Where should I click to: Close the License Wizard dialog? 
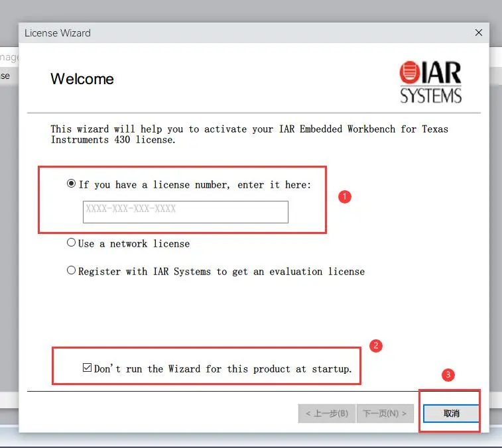tap(479, 32)
